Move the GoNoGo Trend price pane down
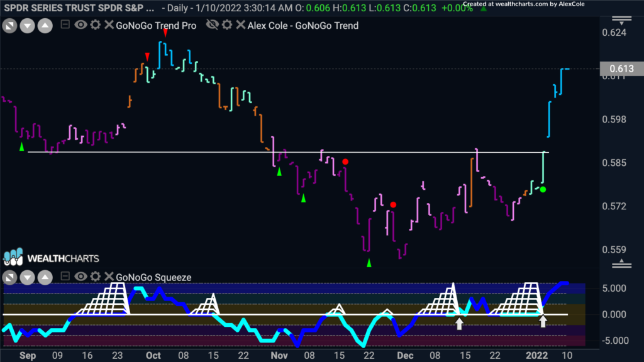The width and height of the screenshot is (644, 362). (x=28, y=26)
